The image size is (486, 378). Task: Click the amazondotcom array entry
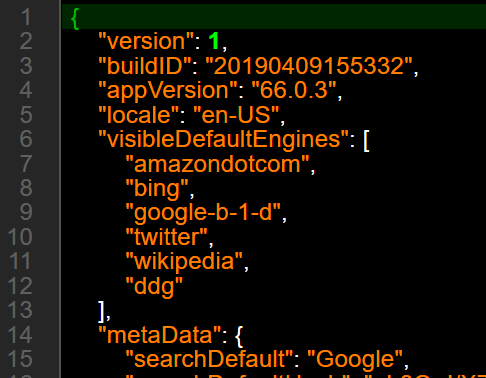pos(217,164)
